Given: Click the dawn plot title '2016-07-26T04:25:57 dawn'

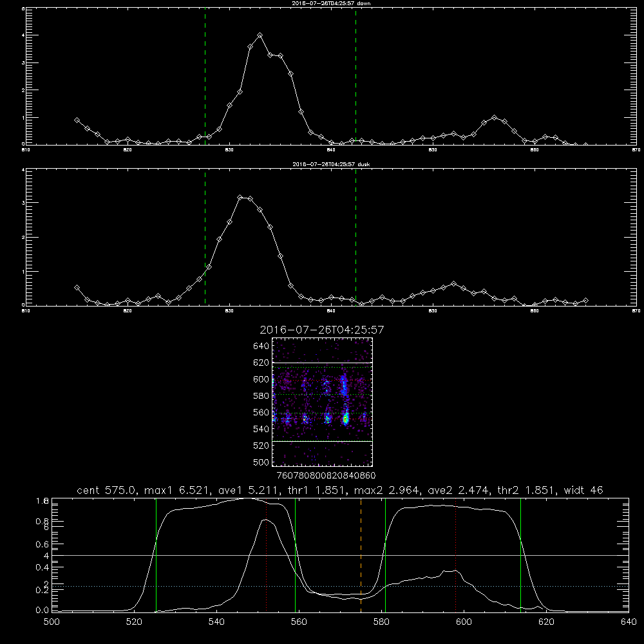Looking at the screenshot, I should click(331, 3).
